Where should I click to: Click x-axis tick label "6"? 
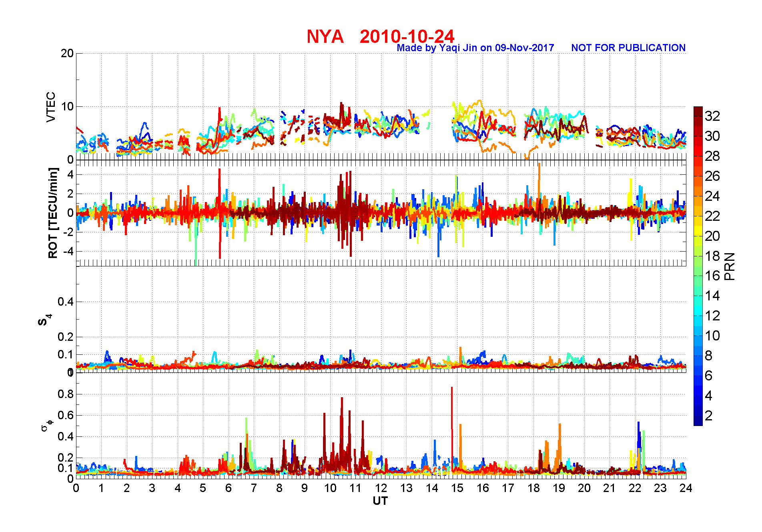click(229, 488)
